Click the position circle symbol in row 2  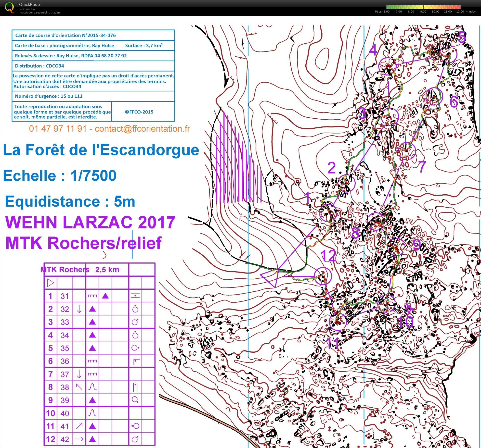[135, 309]
